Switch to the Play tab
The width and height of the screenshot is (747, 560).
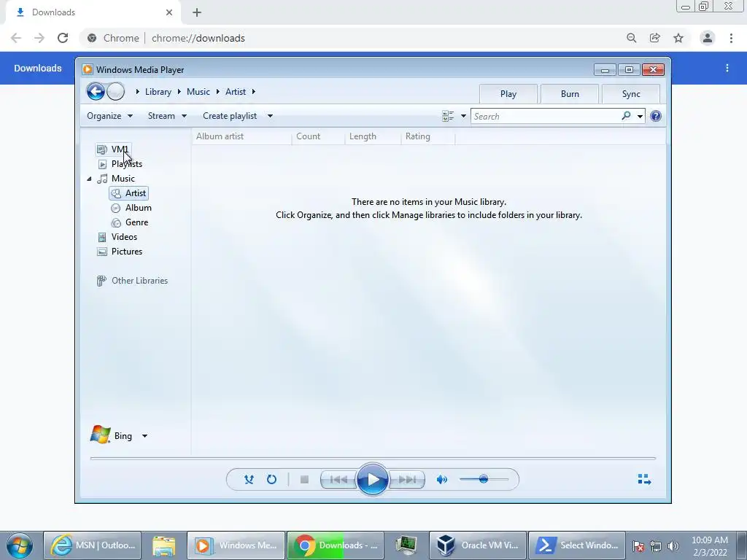click(x=508, y=94)
